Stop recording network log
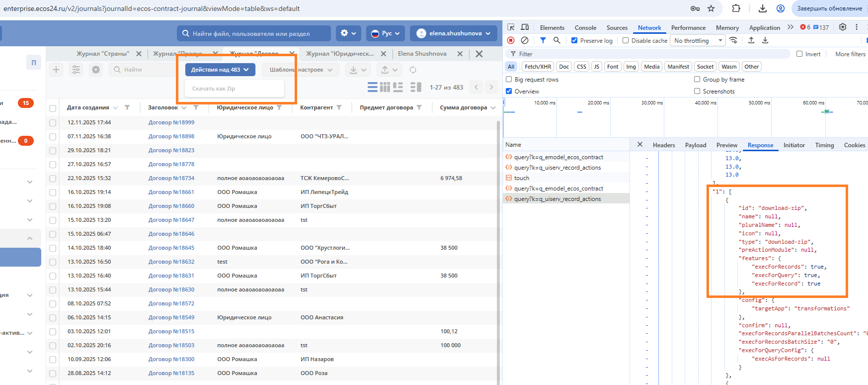 pyautogui.click(x=511, y=40)
